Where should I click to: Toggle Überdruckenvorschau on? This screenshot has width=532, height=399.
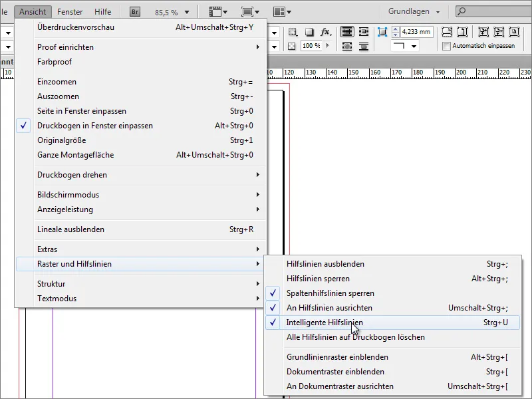coord(140,27)
